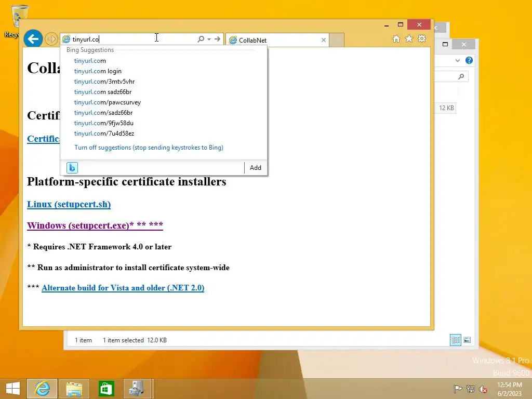Choose suggestion tinyurl.com/pawcsurvey
Viewport: 532px width, 399px height.
[107, 102]
